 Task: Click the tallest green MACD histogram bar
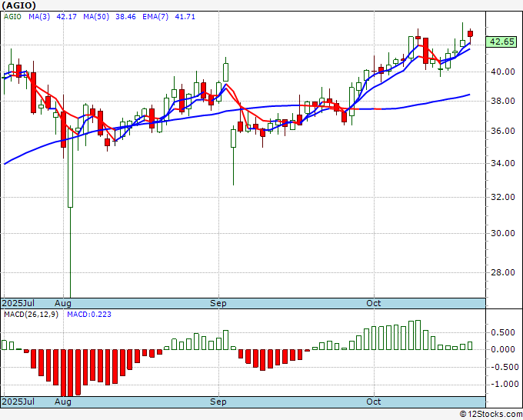418,335
